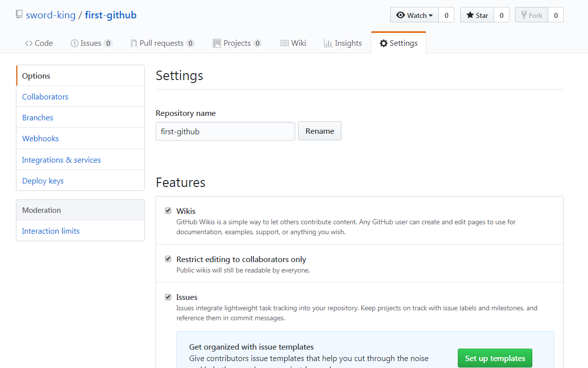The width and height of the screenshot is (588, 368).
Task: Open Interaction limits moderation page
Action: click(x=80, y=231)
